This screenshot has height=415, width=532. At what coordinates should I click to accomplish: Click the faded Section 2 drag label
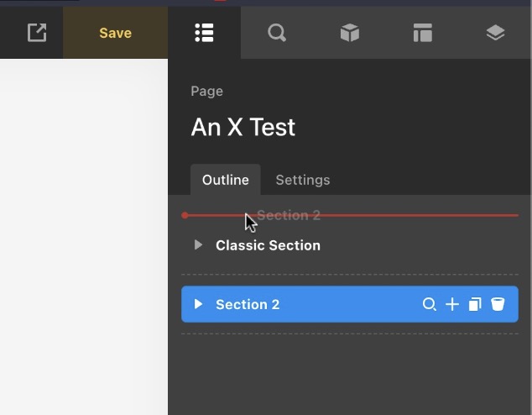tap(289, 215)
